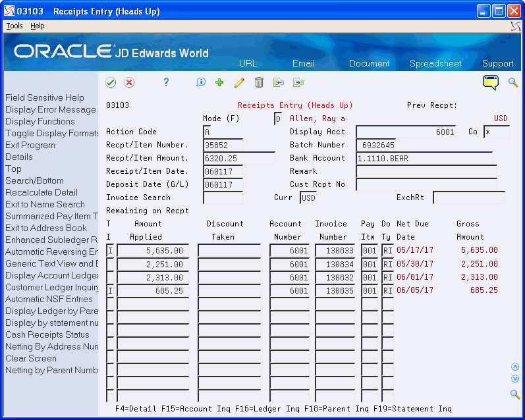Select Automatic NSF Entries link
The height and width of the screenshot is (420, 525).
point(49,299)
